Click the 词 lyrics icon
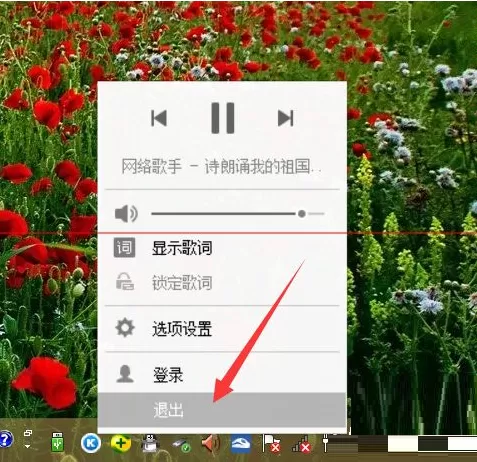Viewport: 477px width, 462px height. 124,247
